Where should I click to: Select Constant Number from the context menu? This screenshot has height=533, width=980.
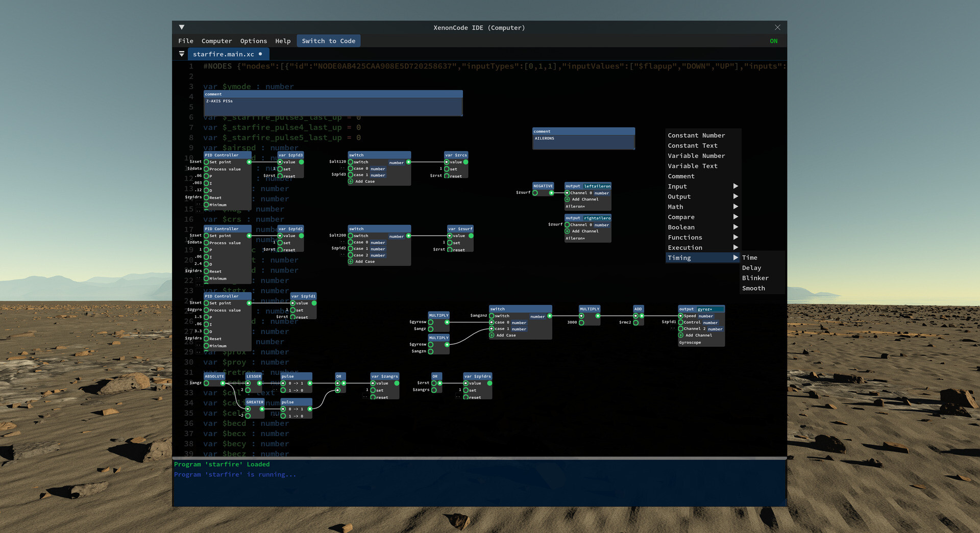click(x=696, y=135)
